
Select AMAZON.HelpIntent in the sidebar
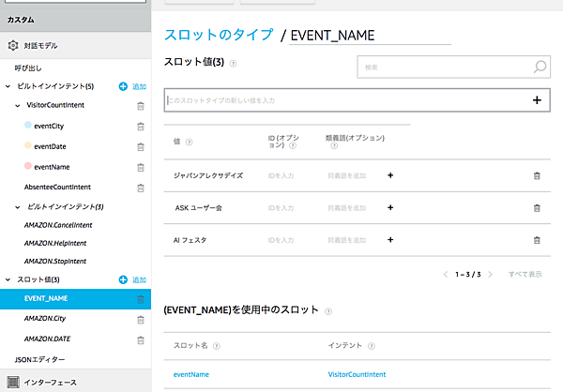(x=57, y=242)
